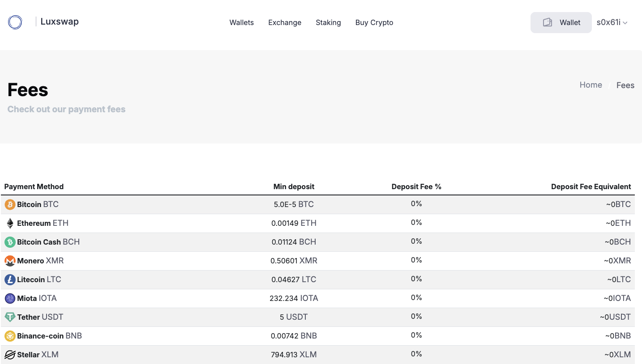The height and width of the screenshot is (364, 642).
Task: Open the Wallets menu item
Action: (242, 22)
